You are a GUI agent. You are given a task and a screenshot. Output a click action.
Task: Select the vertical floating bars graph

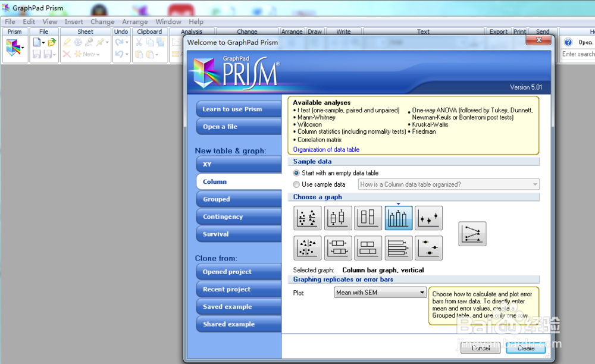click(368, 218)
